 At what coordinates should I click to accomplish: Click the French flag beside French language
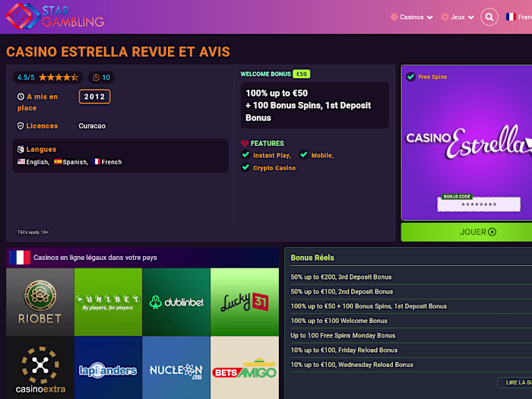click(x=97, y=162)
